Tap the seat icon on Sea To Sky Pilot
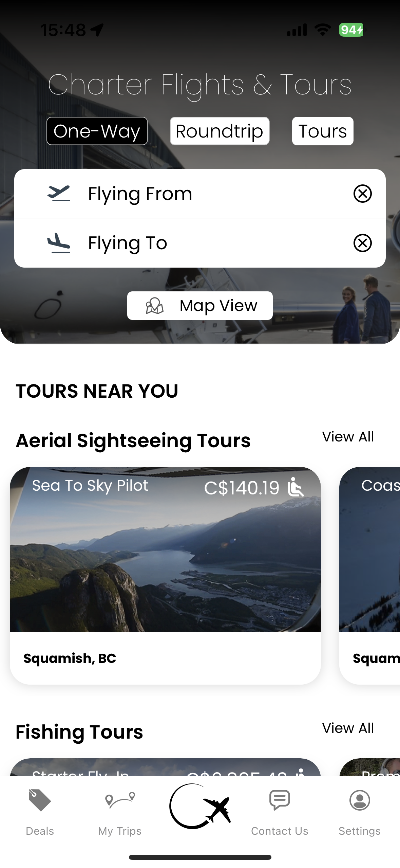400x868 pixels. click(296, 487)
